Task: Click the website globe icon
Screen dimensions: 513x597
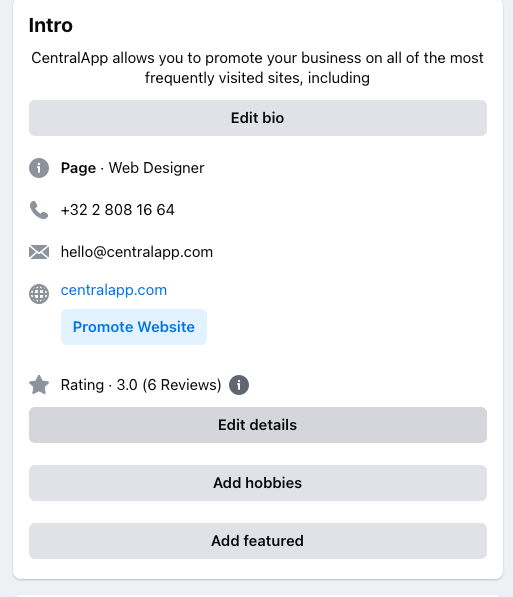Action: pos(39,294)
